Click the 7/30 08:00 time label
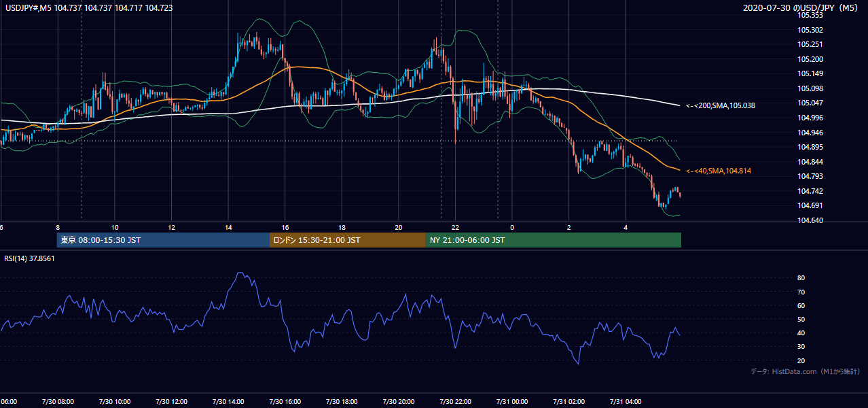868x408 pixels. click(x=58, y=401)
